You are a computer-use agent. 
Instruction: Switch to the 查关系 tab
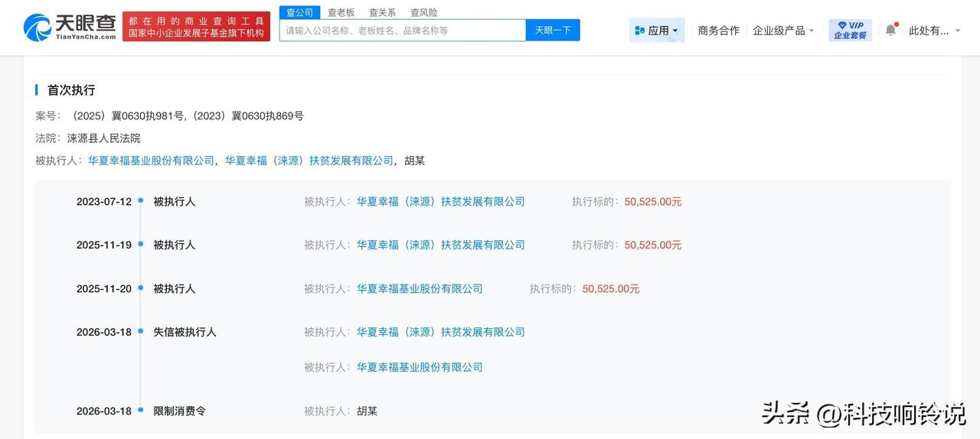(382, 12)
